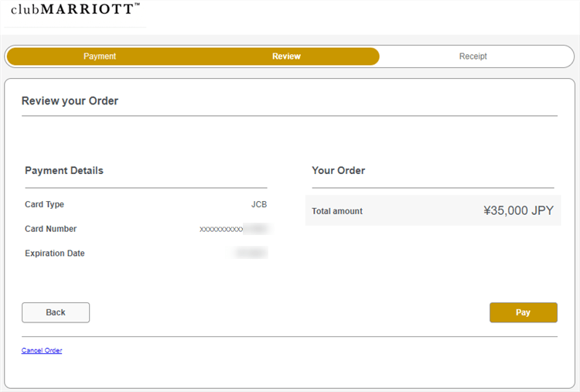Click the Your Order heading
580x392 pixels.
(x=338, y=170)
